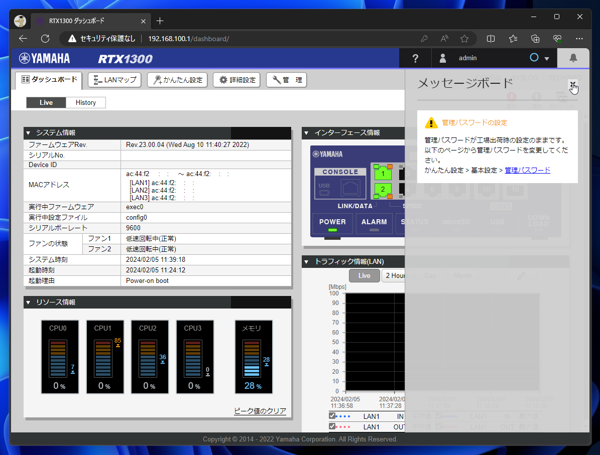Viewport: 600px width, 455px height.
Task: Toggle the LAN1 OUT checkbox
Action: (x=332, y=426)
